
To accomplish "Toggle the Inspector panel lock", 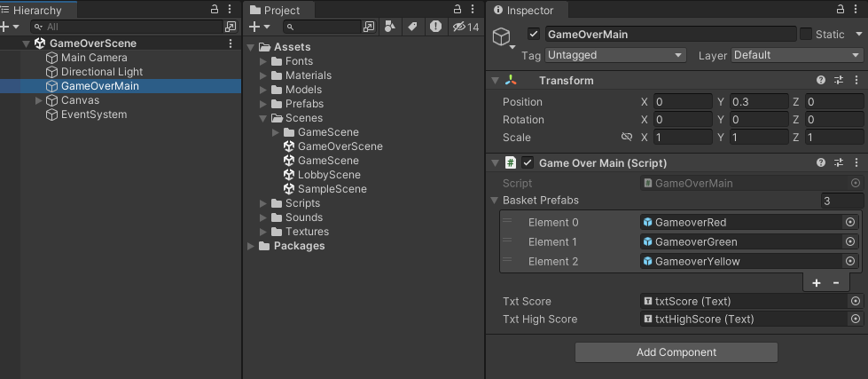I will click(841, 9).
